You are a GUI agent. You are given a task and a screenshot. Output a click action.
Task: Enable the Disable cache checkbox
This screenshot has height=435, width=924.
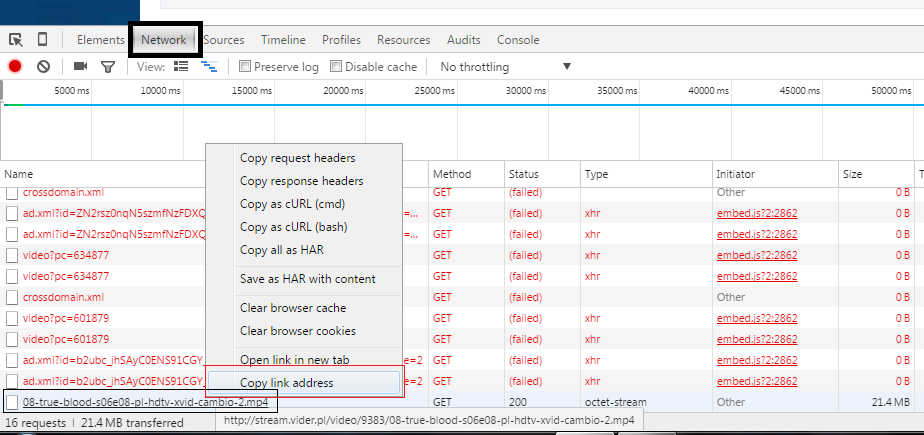click(336, 66)
